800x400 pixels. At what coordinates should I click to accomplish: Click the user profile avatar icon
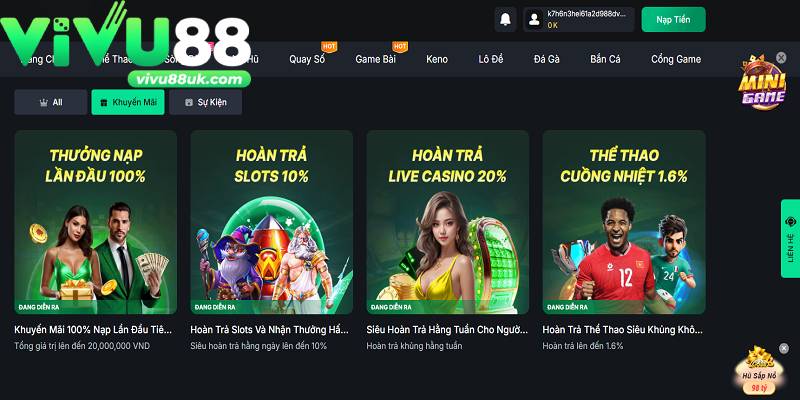534,19
